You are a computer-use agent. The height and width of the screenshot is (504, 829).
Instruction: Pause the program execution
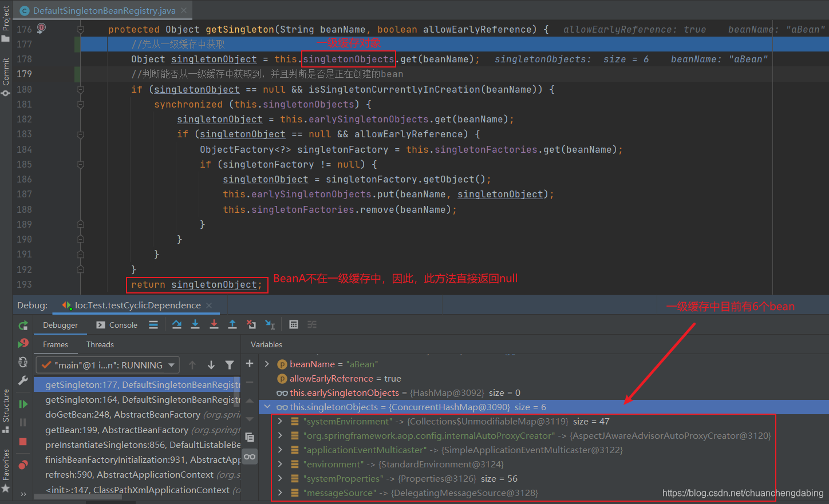(23, 423)
